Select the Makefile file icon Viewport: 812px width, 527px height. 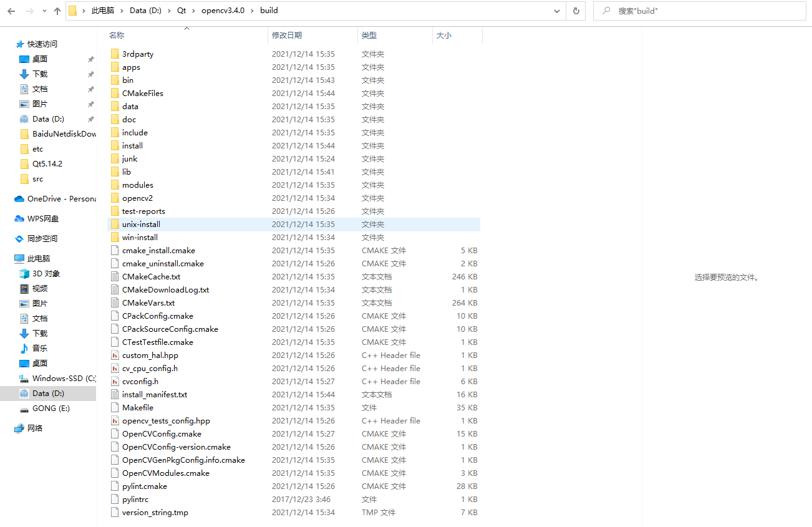[115, 408]
